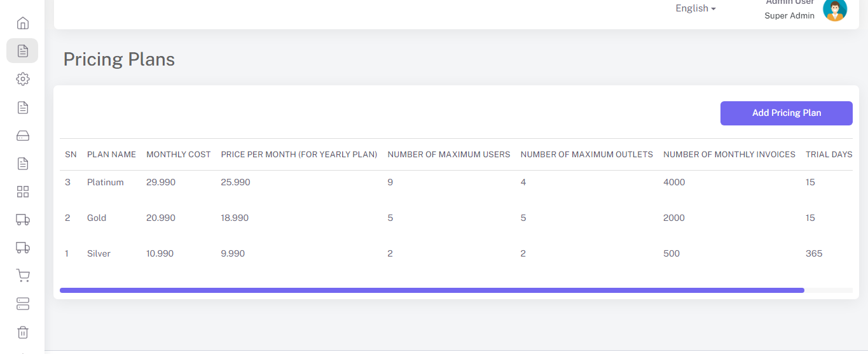
Task: Expand the English language dropdown
Action: (695, 8)
